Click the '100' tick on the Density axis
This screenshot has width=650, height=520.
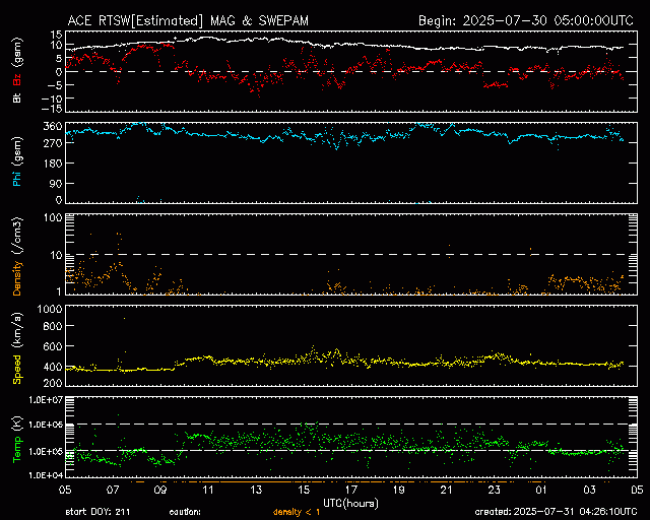(53, 218)
